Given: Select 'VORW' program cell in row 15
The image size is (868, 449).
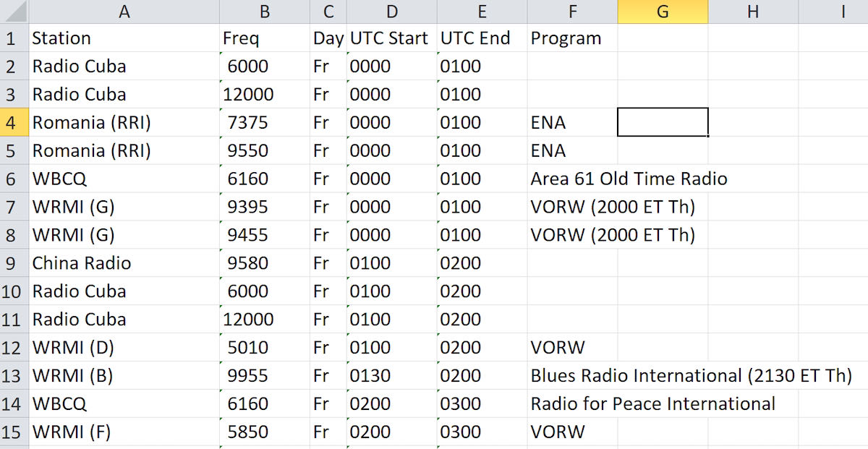Looking at the screenshot, I should (572, 432).
